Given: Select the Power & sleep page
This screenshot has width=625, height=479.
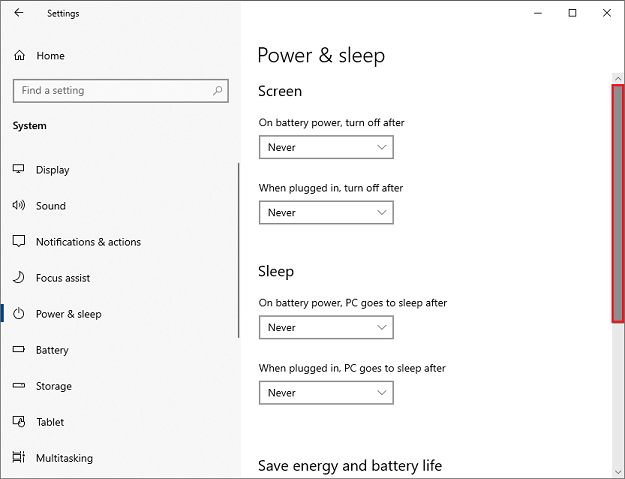Looking at the screenshot, I should coord(68,314).
